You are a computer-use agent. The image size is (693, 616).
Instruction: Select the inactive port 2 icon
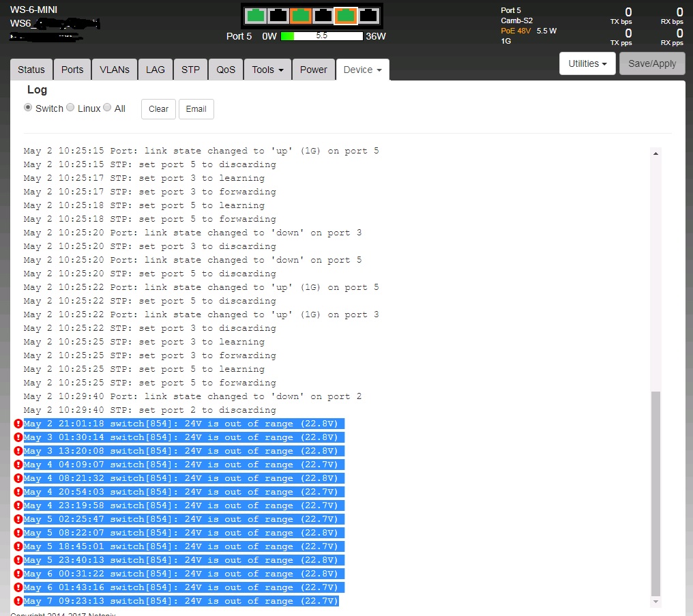[278, 16]
